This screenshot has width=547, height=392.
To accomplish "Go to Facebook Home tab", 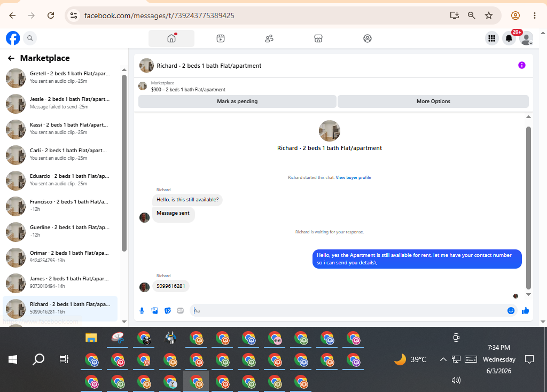I will [171, 38].
